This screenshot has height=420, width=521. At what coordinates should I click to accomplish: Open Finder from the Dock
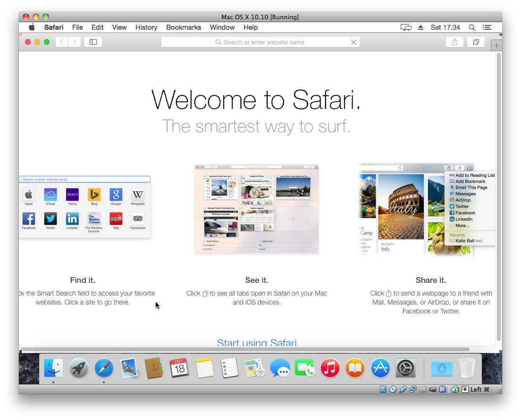53,368
